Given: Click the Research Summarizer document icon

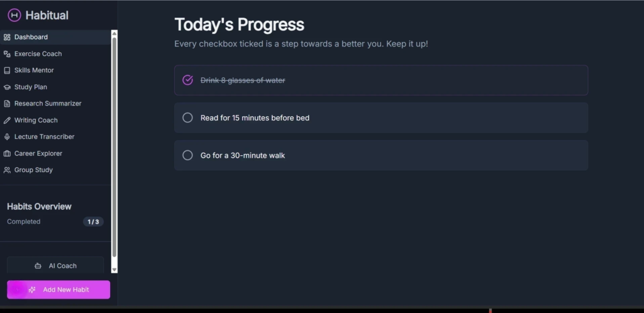Looking at the screenshot, I should (x=7, y=104).
